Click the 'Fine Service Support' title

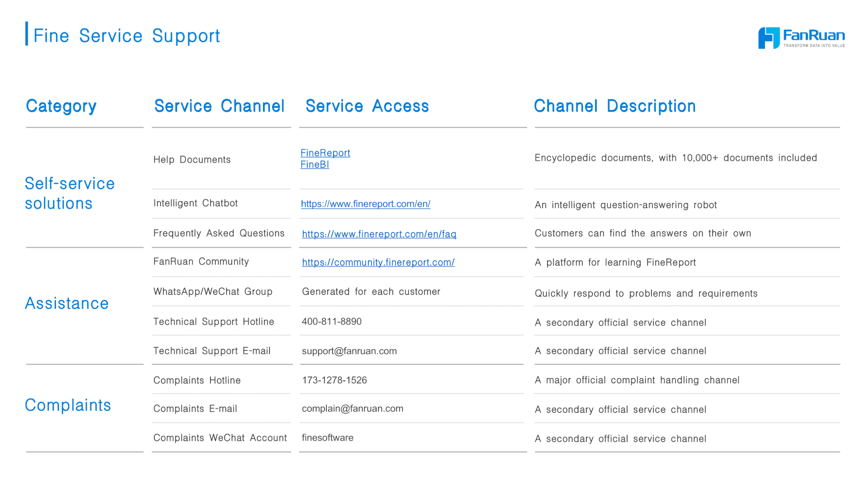click(127, 36)
